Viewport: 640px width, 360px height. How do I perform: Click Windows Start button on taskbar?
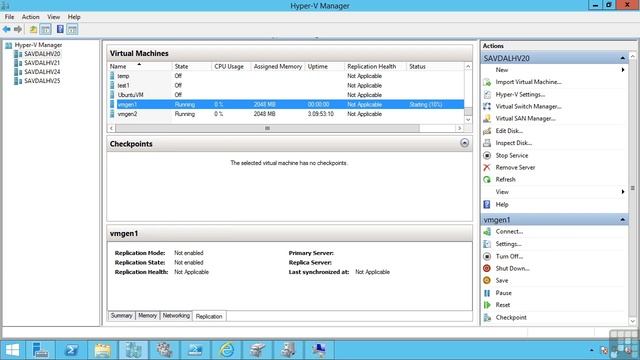pyautogui.click(x=12, y=350)
